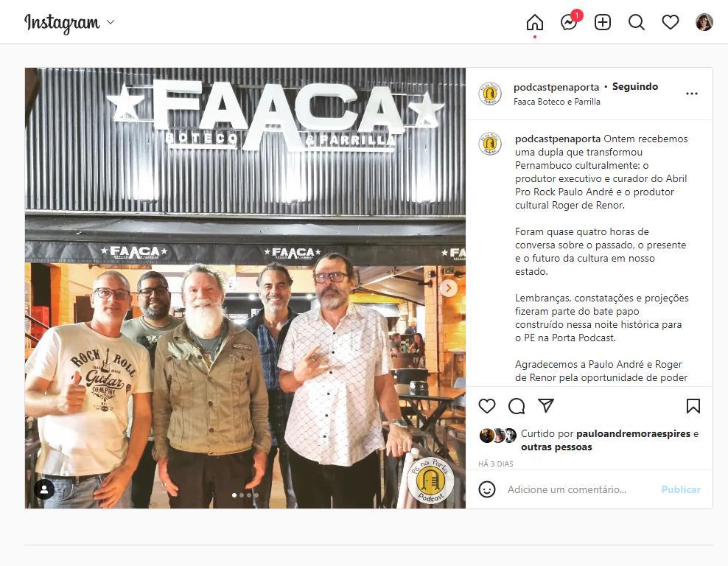Open Messenger direct messages icon

[x=569, y=22]
